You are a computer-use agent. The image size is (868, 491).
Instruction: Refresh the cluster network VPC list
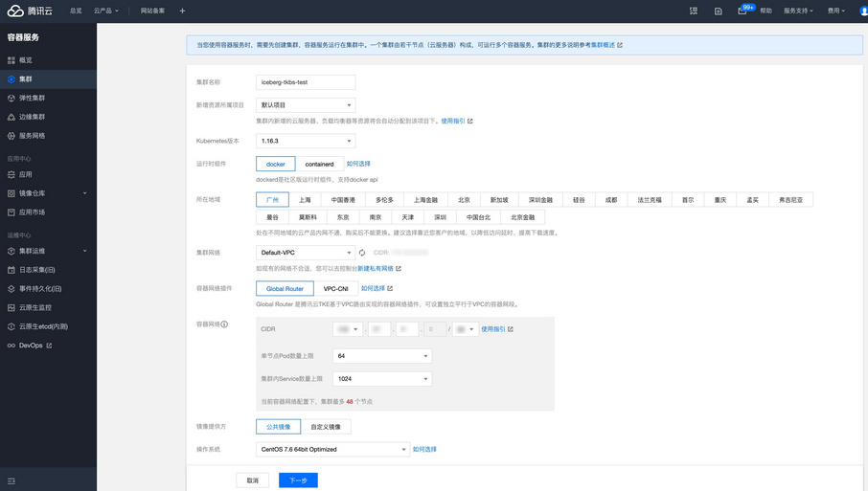point(362,253)
